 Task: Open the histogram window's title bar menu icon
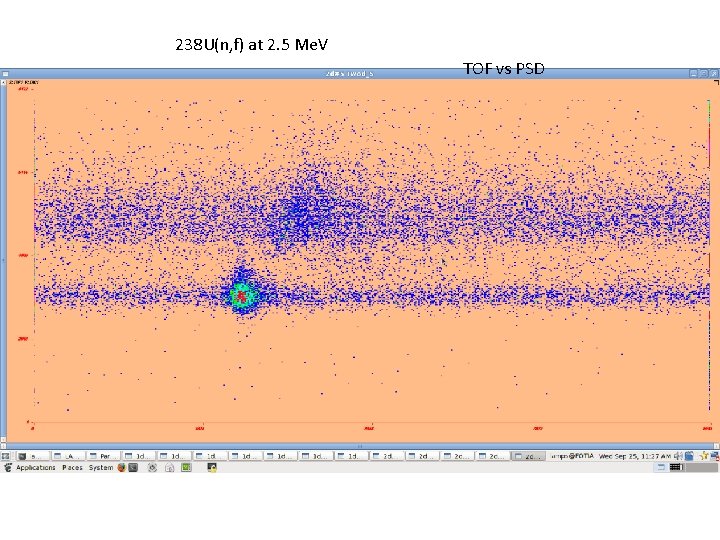(x=5, y=73)
